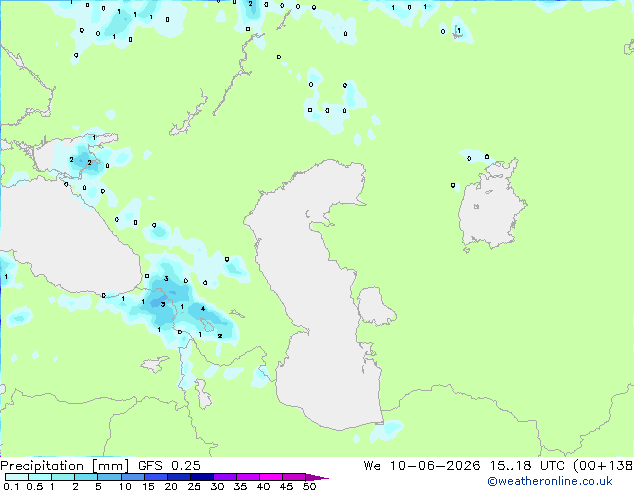Click the above-50 arrow legend tip
Image resolution: width=634 pixels, height=490 pixels.
pos(317,477)
